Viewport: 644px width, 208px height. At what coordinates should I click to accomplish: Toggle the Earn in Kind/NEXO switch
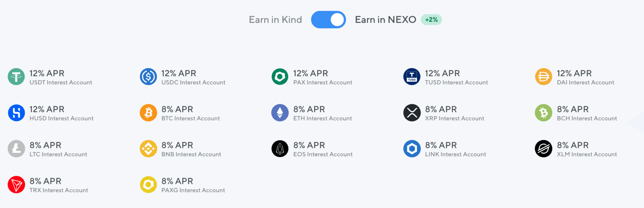(x=328, y=20)
